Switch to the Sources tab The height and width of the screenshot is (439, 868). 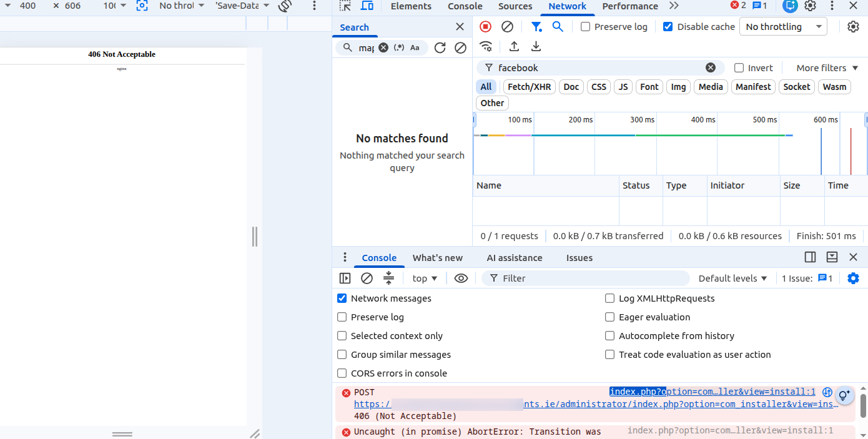(515, 6)
